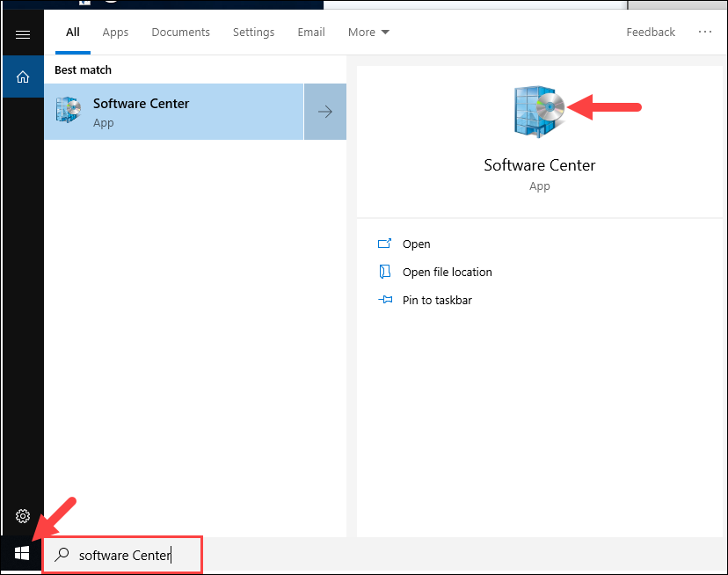The width and height of the screenshot is (728, 575).
Task: Click the Pin to taskbar pin icon
Action: [385, 300]
